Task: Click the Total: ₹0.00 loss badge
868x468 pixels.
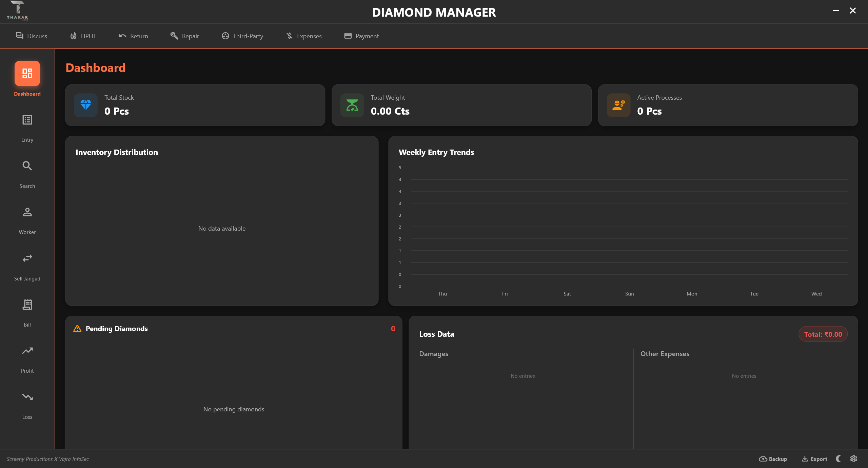Action: click(x=823, y=334)
